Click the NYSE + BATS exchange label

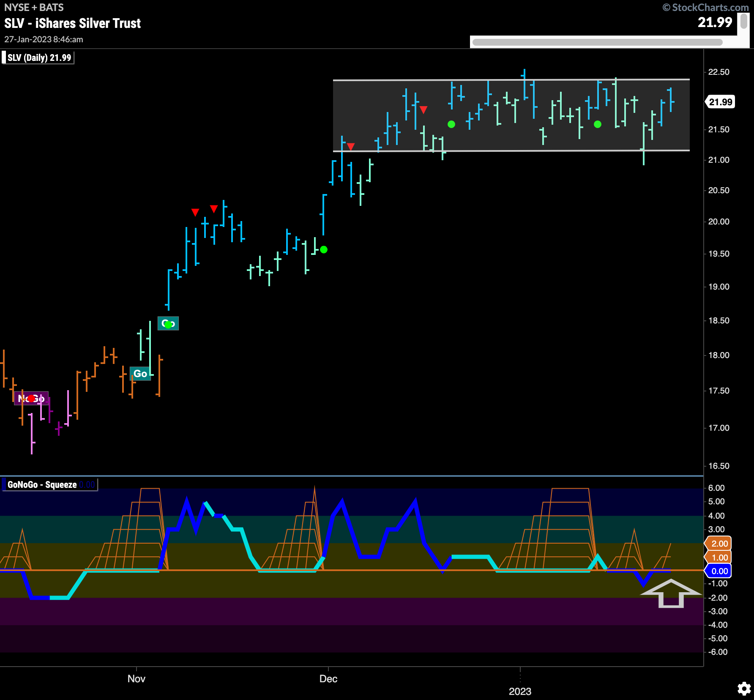click(x=34, y=8)
